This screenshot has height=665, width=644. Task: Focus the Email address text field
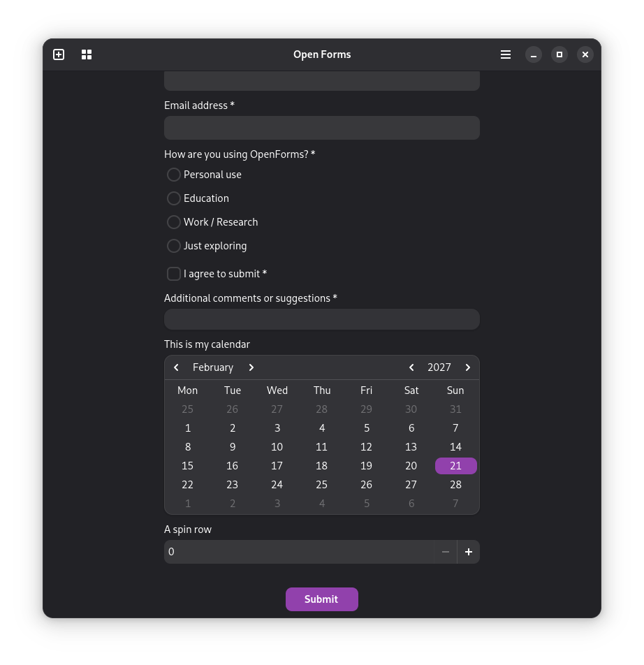321,128
